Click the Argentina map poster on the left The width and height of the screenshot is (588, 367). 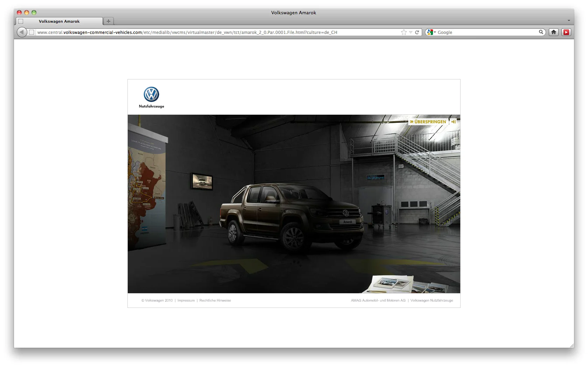(147, 186)
